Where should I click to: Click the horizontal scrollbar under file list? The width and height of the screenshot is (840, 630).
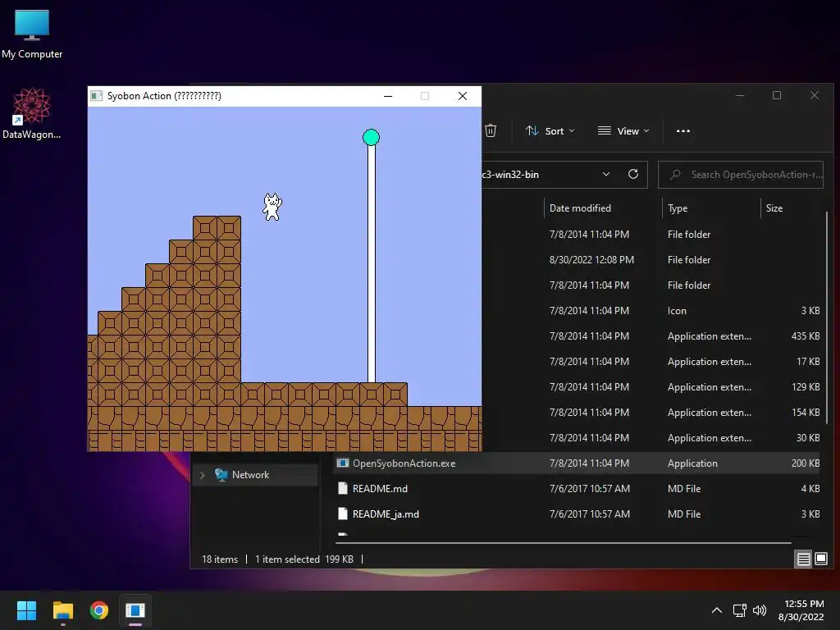563,543
